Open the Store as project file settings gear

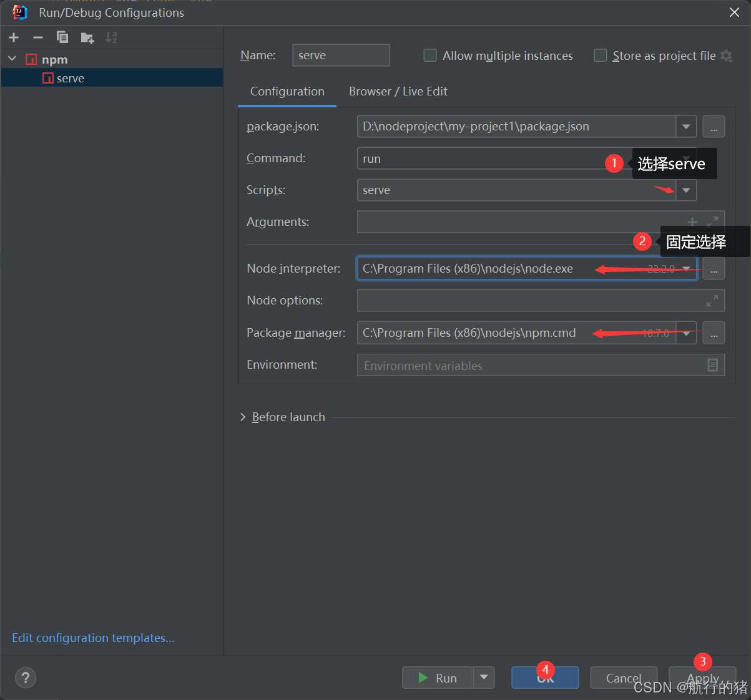point(727,56)
